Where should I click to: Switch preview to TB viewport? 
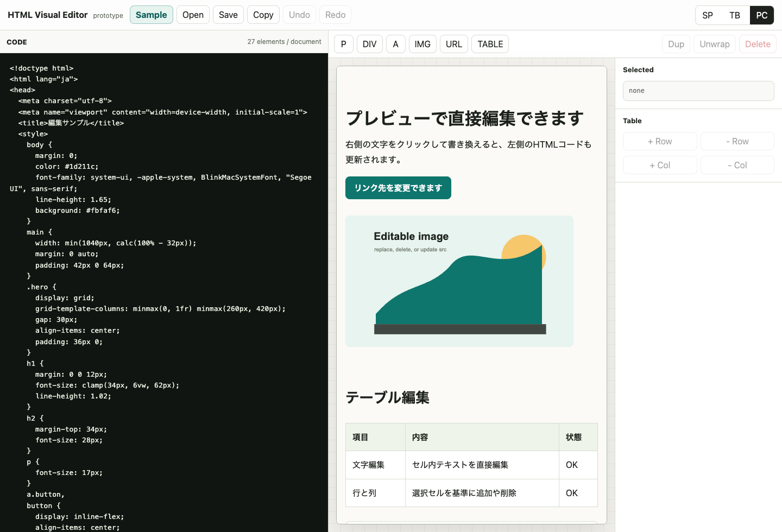735,15
